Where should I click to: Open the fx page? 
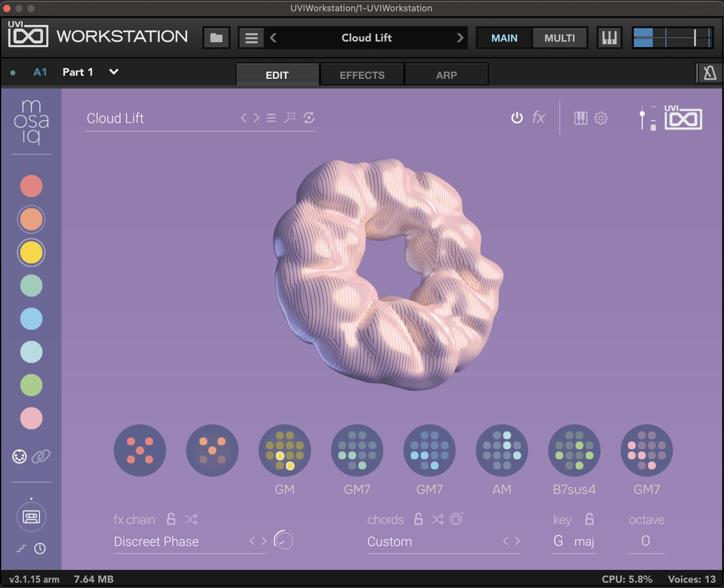(x=539, y=118)
